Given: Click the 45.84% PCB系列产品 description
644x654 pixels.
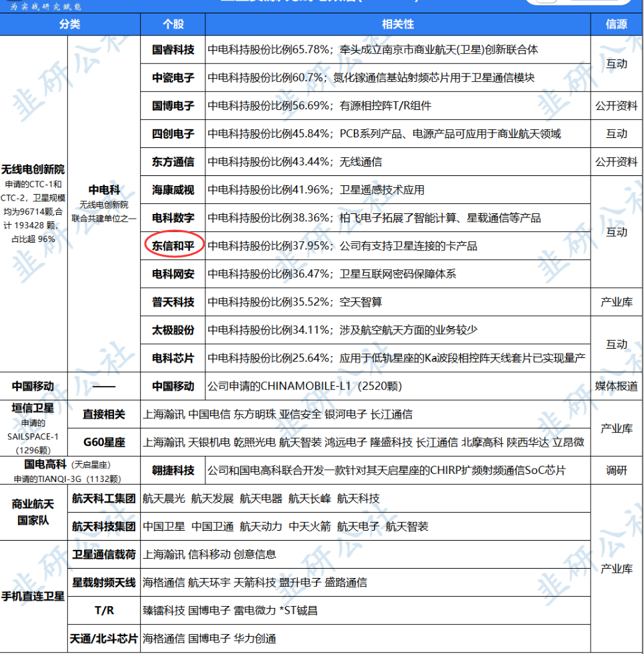Looking at the screenshot, I should pos(398,134).
